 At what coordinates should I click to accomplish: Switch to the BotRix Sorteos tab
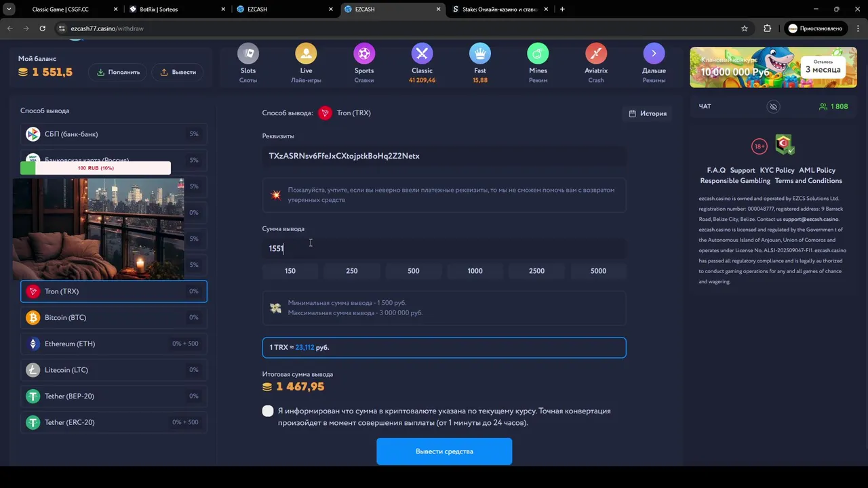tap(178, 9)
